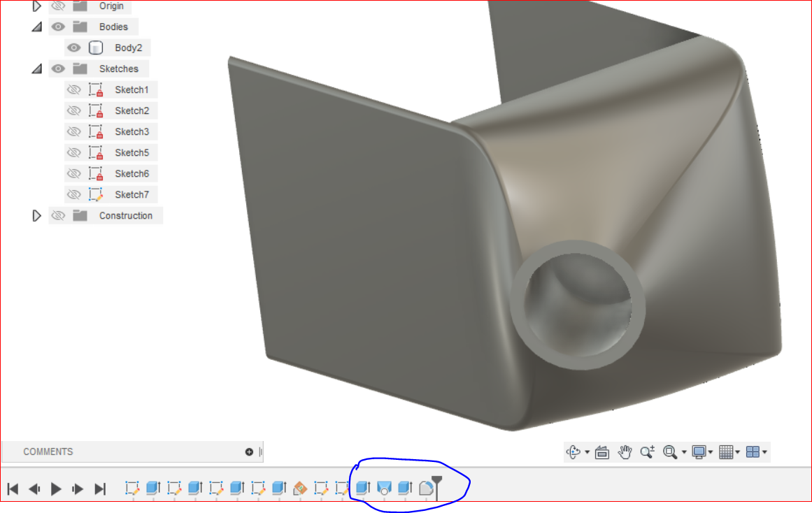Image resolution: width=812 pixels, height=513 pixels.
Task: Expand the Construction folder triangle
Action: click(36, 215)
